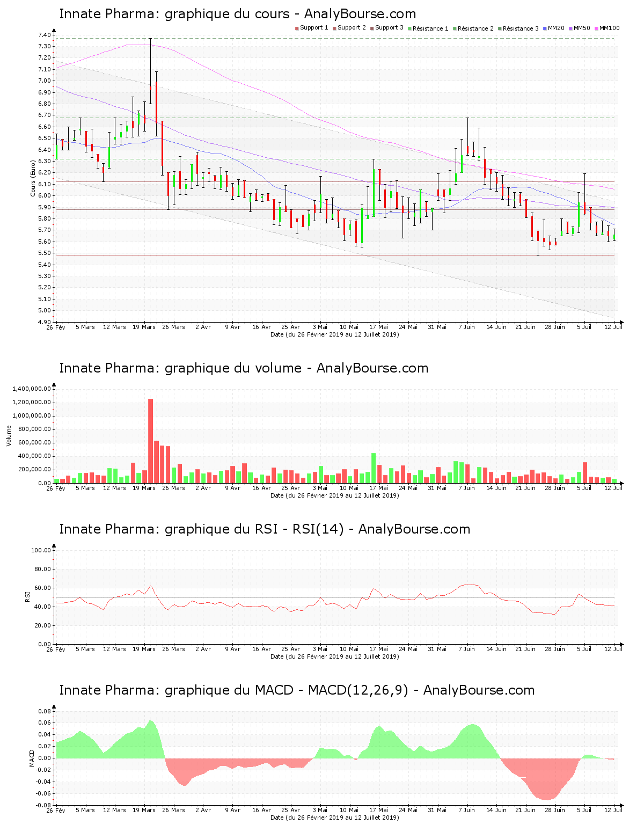Click the tall green volume bar near 17 Mai
The height and width of the screenshot is (832, 644).
[x=374, y=468]
